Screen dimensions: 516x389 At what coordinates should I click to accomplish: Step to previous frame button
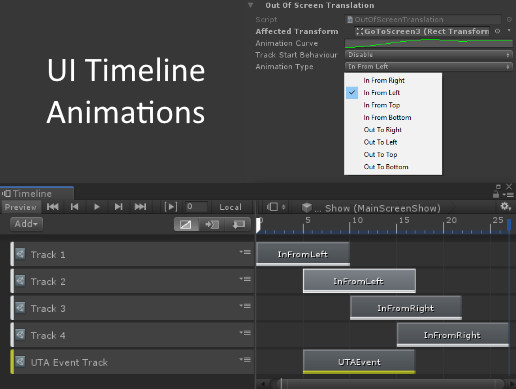pos(75,207)
